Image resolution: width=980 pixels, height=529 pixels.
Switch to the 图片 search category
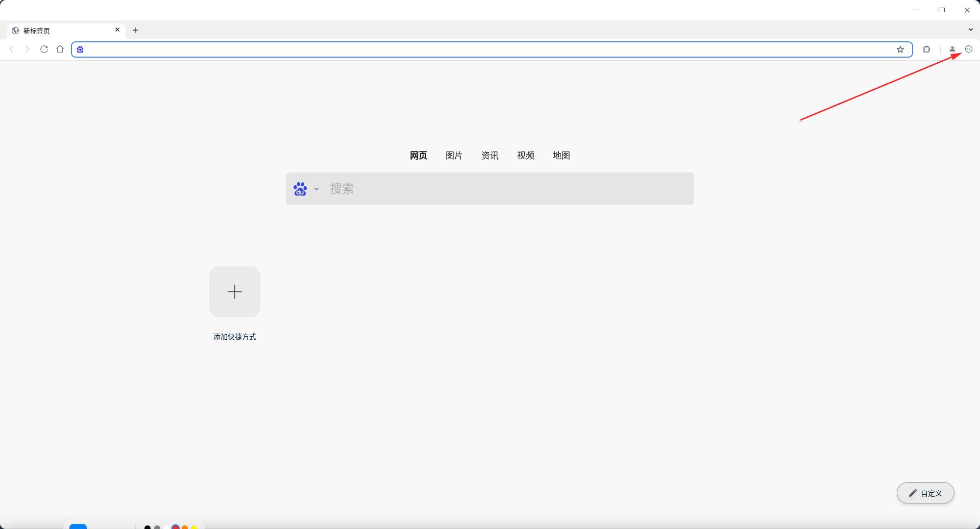coord(454,156)
